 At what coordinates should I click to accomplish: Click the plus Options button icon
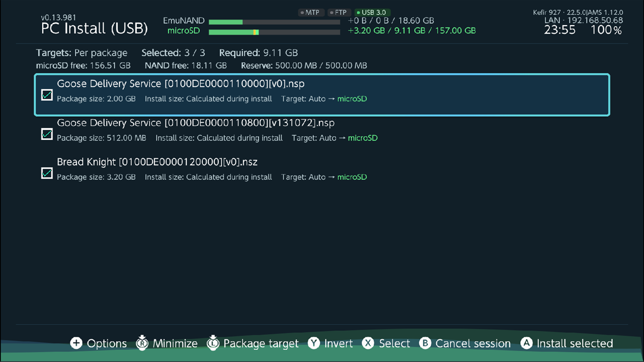coord(76,343)
